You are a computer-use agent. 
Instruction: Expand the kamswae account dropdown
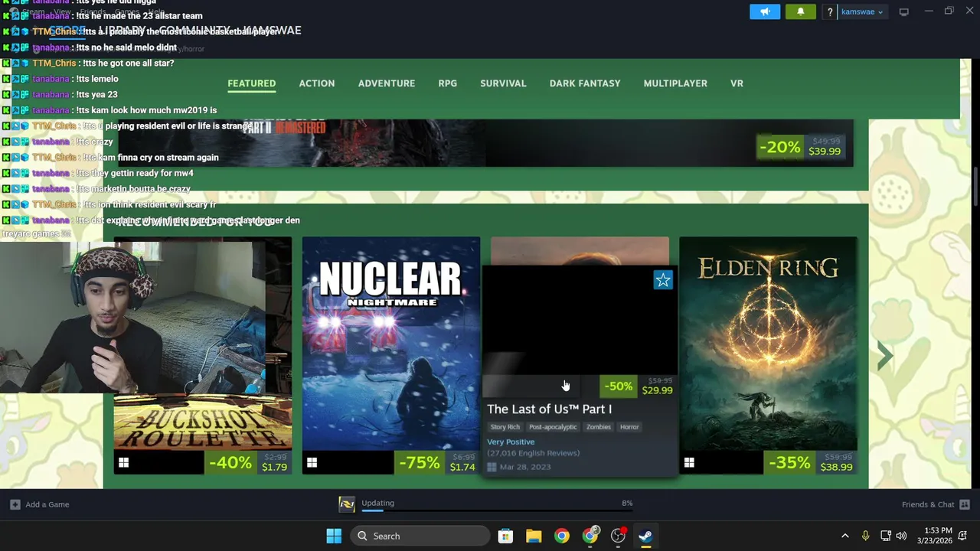[862, 11]
